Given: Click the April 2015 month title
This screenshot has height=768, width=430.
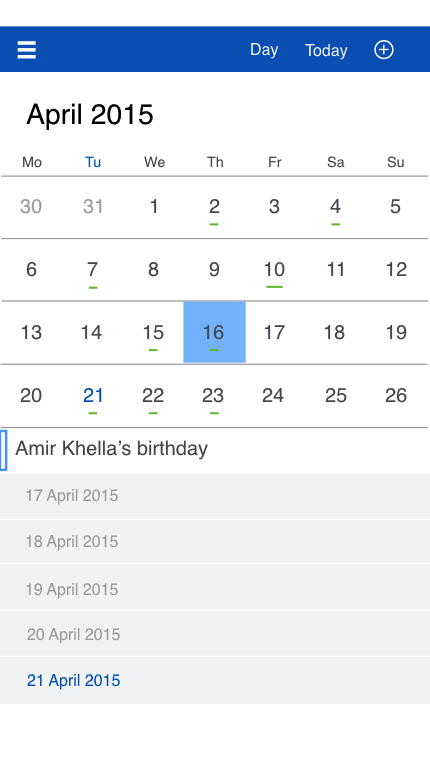Looking at the screenshot, I should 90,115.
